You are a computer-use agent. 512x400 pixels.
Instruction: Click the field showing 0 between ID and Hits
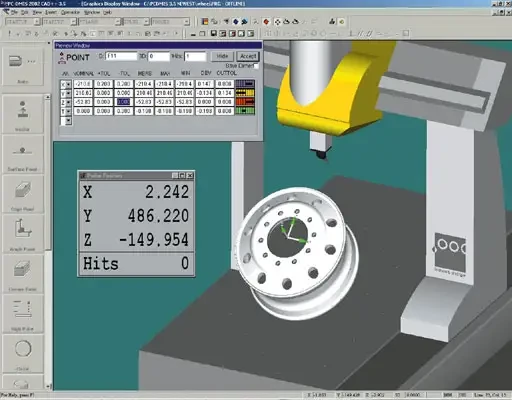coord(159,56)
